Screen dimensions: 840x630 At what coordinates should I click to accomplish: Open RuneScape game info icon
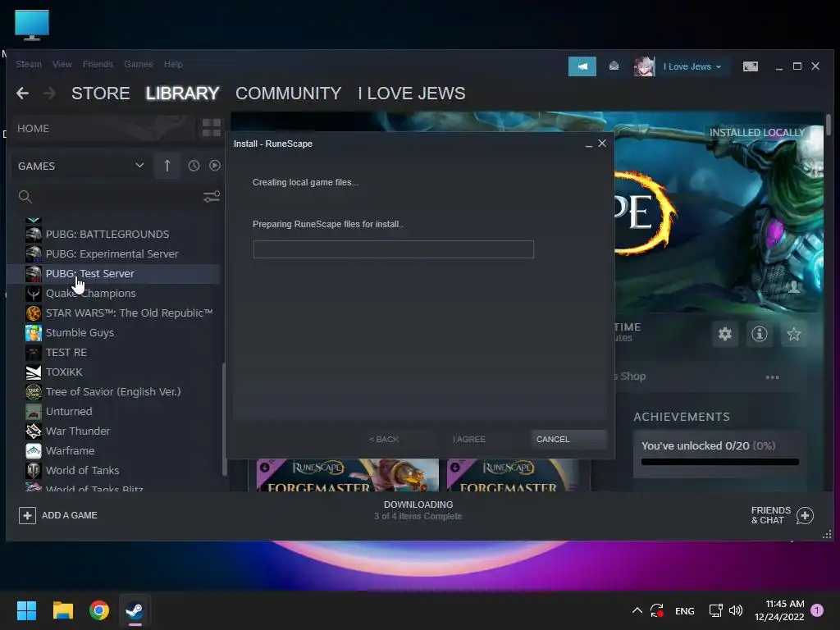759,335
